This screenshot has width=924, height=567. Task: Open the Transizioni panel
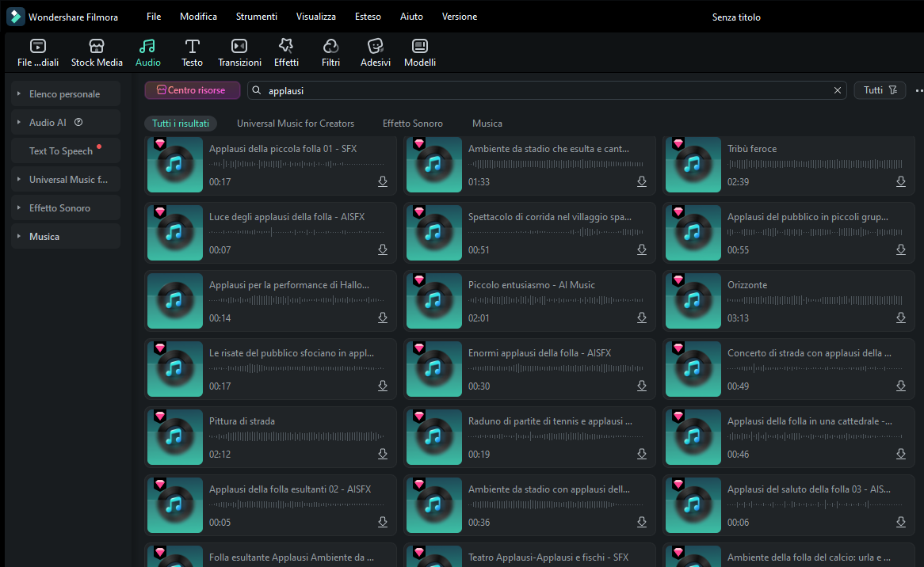239,52
